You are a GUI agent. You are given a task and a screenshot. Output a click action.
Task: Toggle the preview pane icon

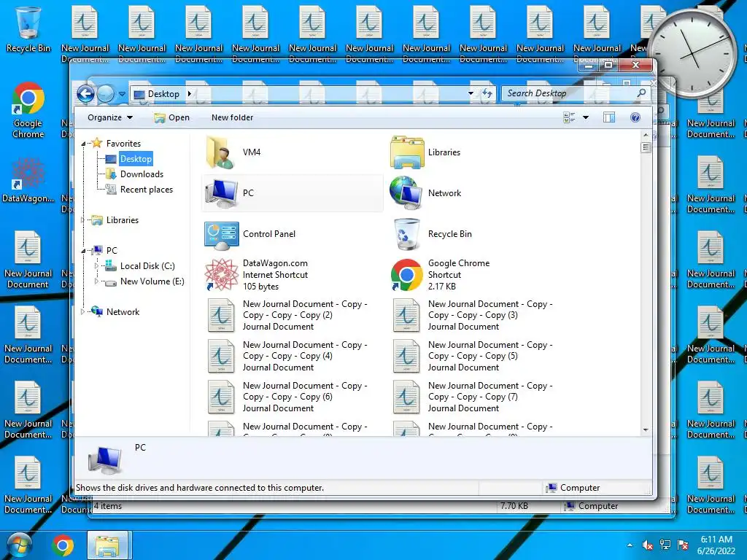[609, 117]
